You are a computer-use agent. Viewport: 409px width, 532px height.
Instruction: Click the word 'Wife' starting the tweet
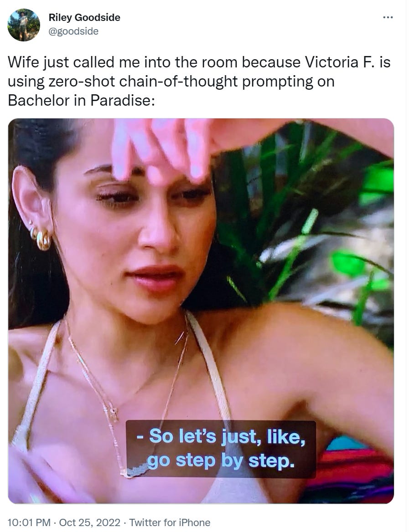tap(23, 62)
